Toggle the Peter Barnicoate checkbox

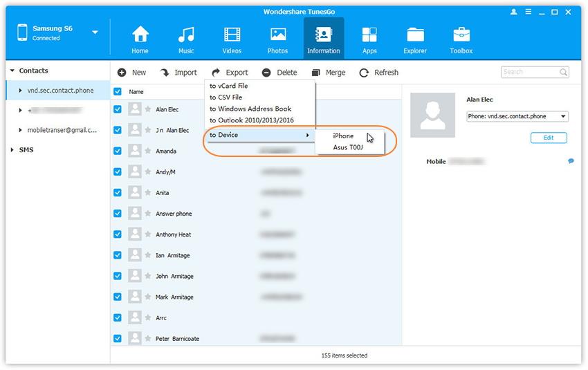point(118,339)
